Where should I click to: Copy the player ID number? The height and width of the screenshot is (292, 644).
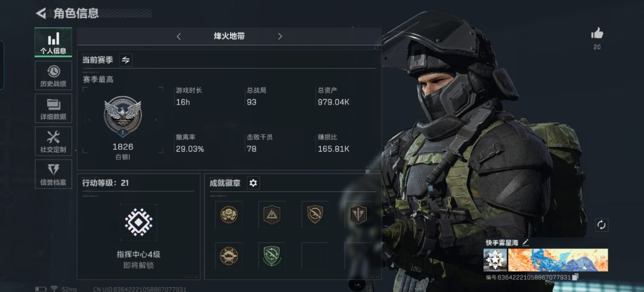tap(575, 277)
